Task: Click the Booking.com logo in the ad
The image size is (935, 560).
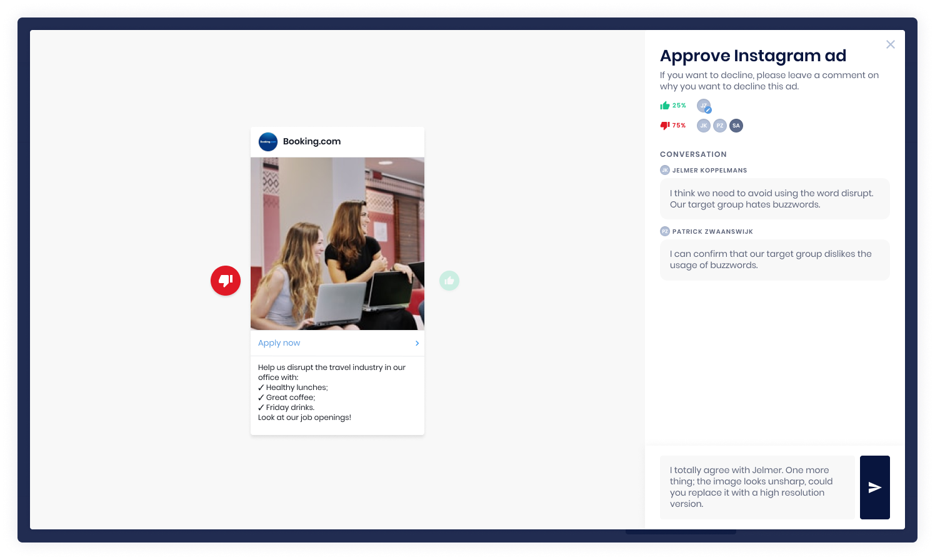Action: point(268,142)
